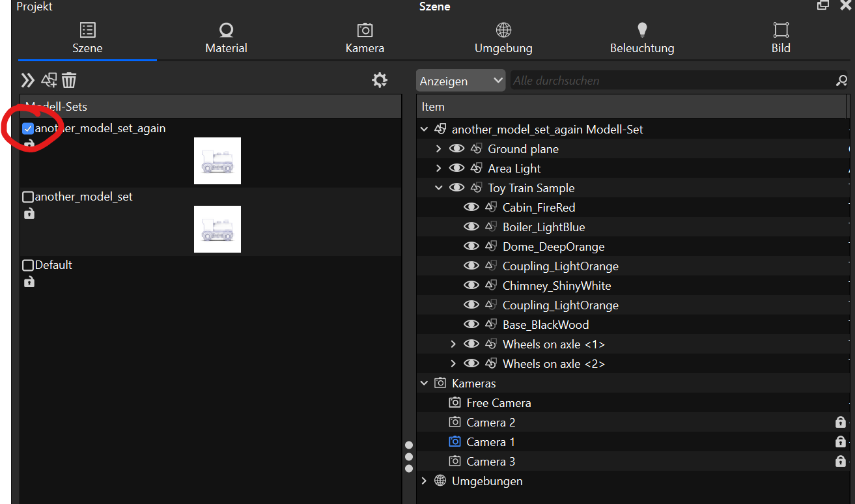
Task: Check the Default model set checkbox
Action: [28, 265]
